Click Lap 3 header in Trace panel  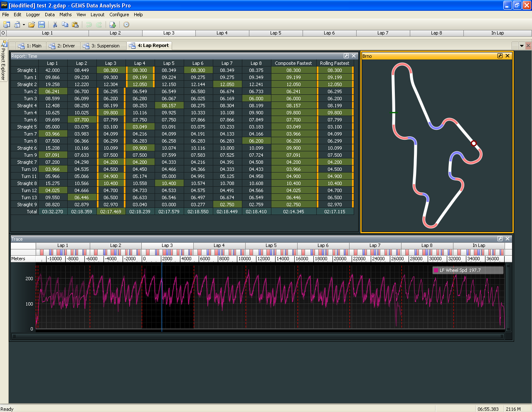pyautogui.click(x=167, y=245)
